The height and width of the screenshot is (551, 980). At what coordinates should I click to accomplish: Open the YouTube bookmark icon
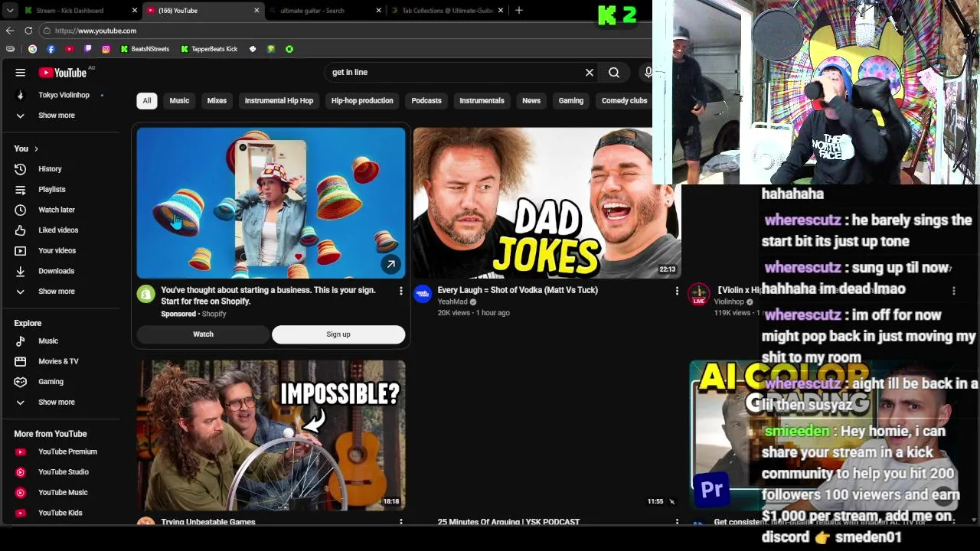point(69,49)
